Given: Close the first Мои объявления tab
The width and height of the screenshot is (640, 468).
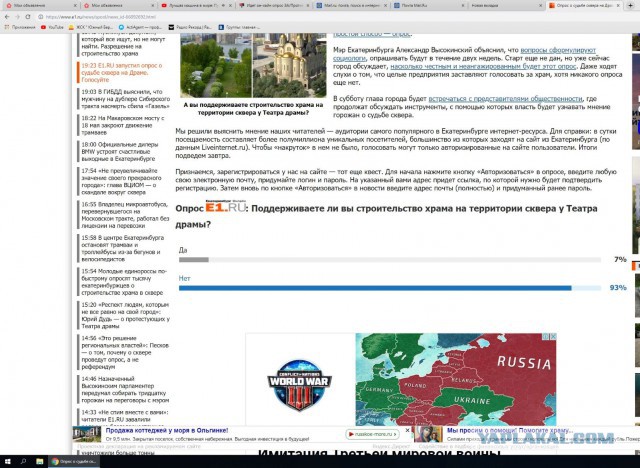Looking at the screenshot, I should [75, 6].
